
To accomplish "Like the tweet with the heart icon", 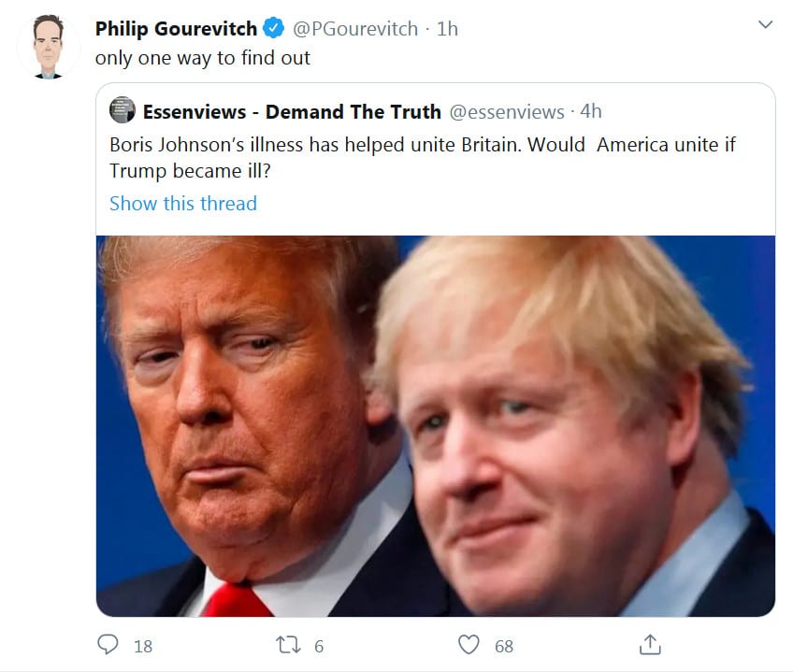I will click(471, 645).
